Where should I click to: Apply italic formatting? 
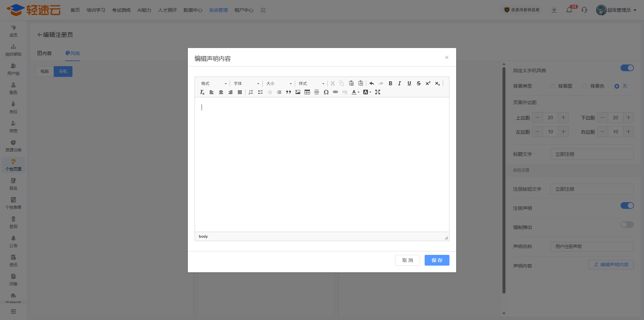[399, 84]
